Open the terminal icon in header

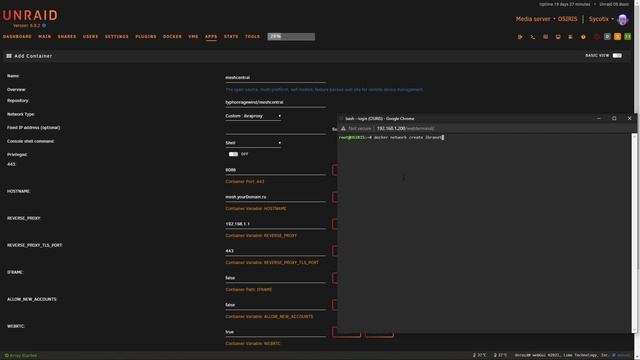(x=533, y=37)
